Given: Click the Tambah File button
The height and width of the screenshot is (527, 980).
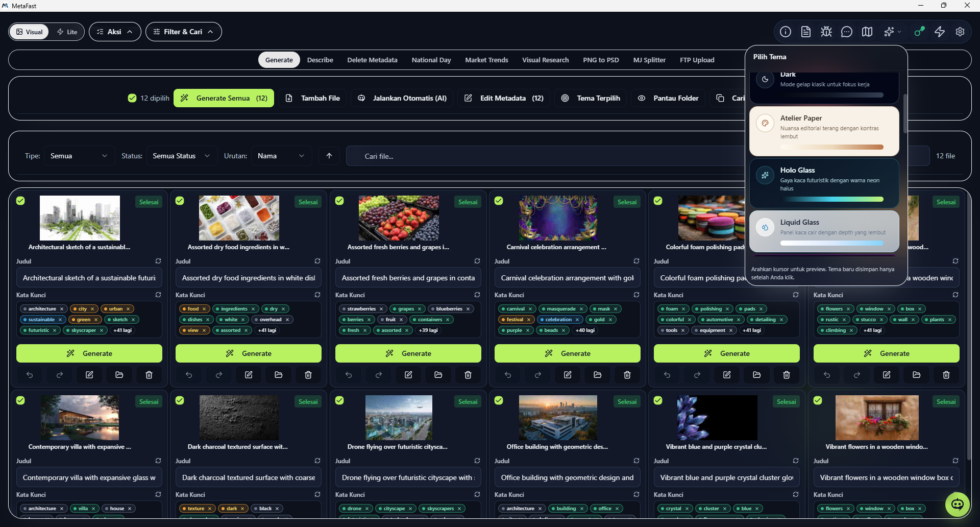Looking at the screenshot, I should click(x=312, y=98).
